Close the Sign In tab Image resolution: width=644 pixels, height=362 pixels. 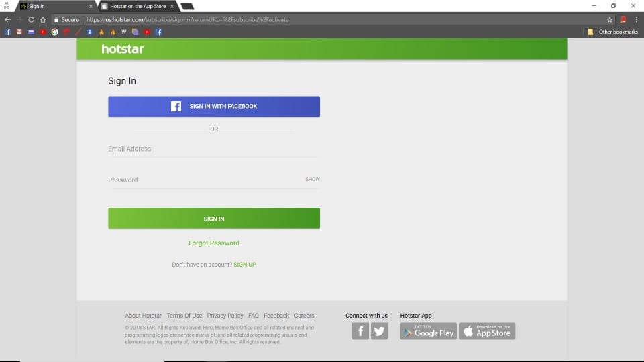pos(91,6)
